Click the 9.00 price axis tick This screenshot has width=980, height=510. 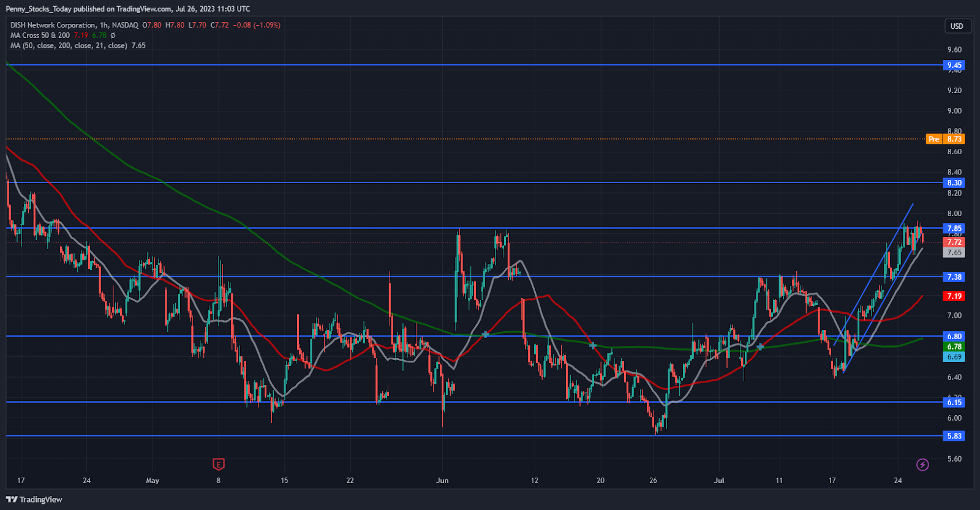(954, 111)
